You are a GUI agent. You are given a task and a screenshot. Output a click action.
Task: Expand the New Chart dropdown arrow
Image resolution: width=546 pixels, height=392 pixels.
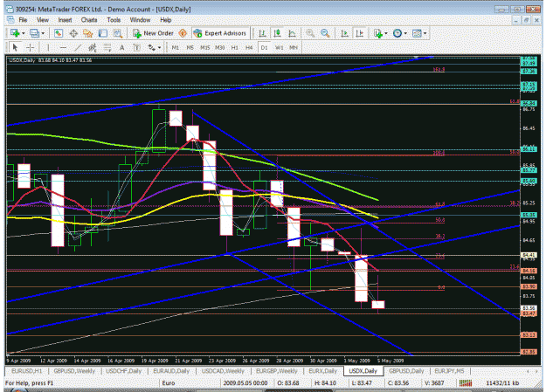pos(24,33)
